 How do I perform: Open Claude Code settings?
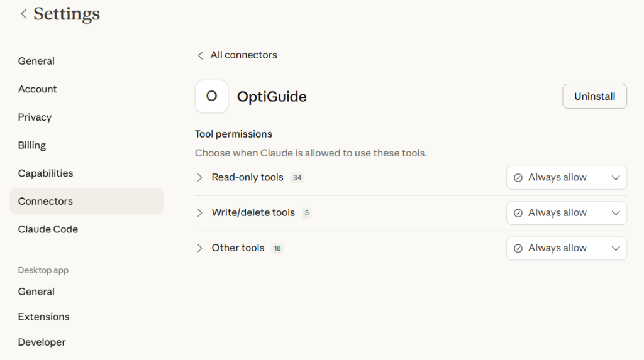(x=48, y=229)
